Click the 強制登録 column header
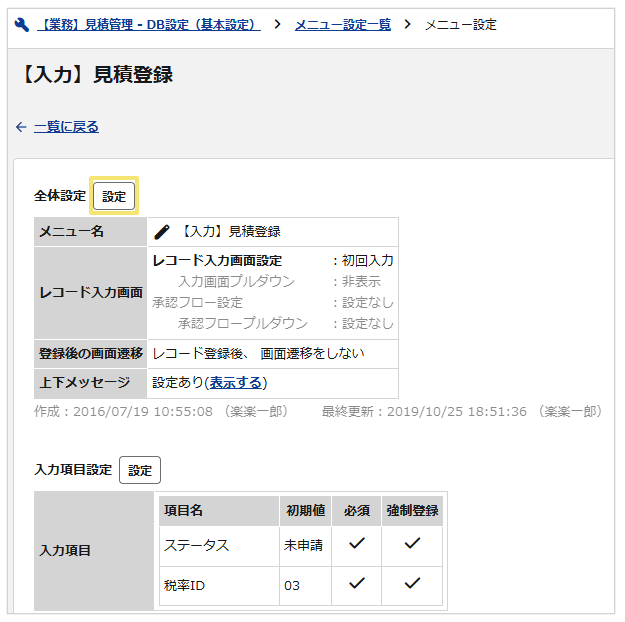Viewport: 625px width, 622px height. coord(412,511)
